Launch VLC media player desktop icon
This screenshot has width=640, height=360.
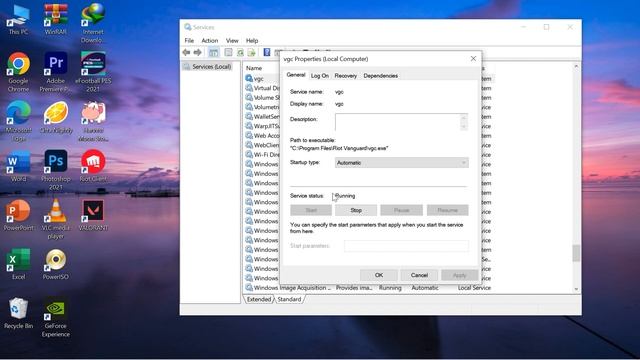[x=56, y=218]
